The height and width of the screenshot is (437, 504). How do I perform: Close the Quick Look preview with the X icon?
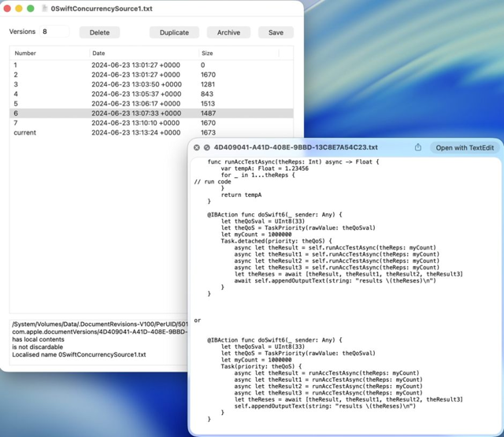pos(197,147)
